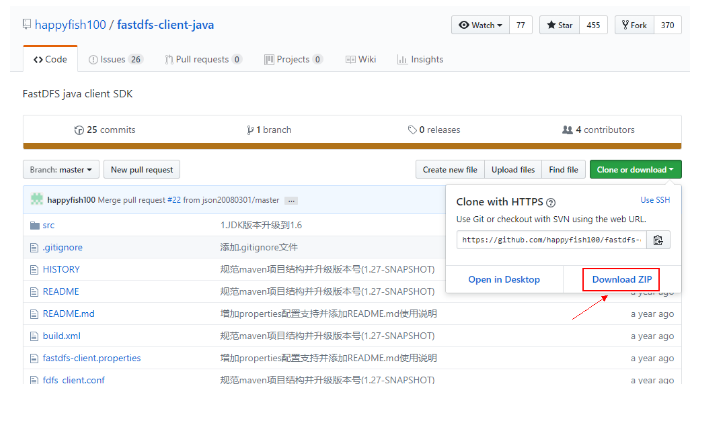View the 25 commits history

coord(105,130)
